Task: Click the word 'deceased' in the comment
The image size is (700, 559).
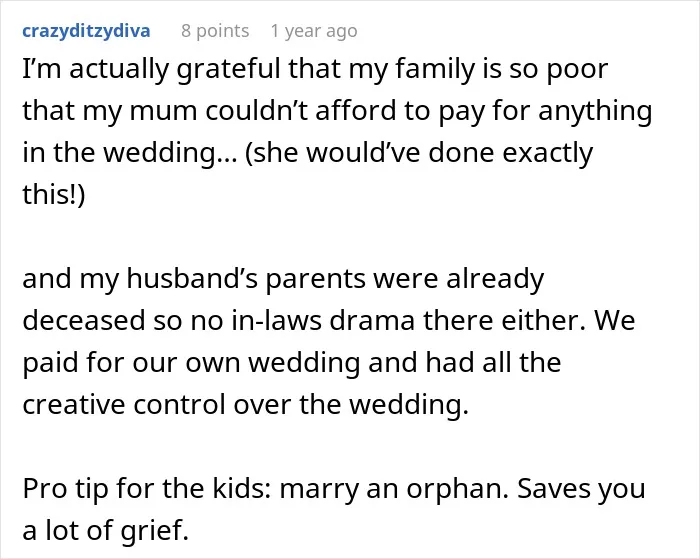Action: [x=84, y=321]
